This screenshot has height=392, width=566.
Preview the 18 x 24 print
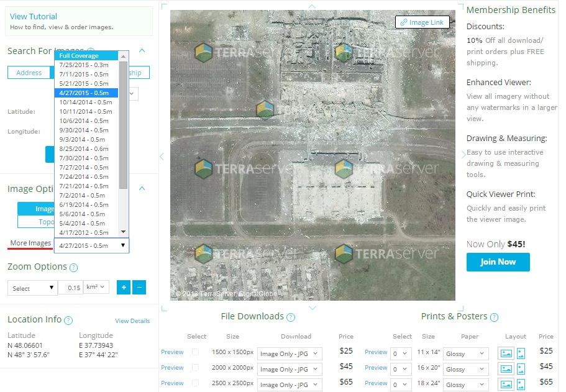tap(376, 383)
